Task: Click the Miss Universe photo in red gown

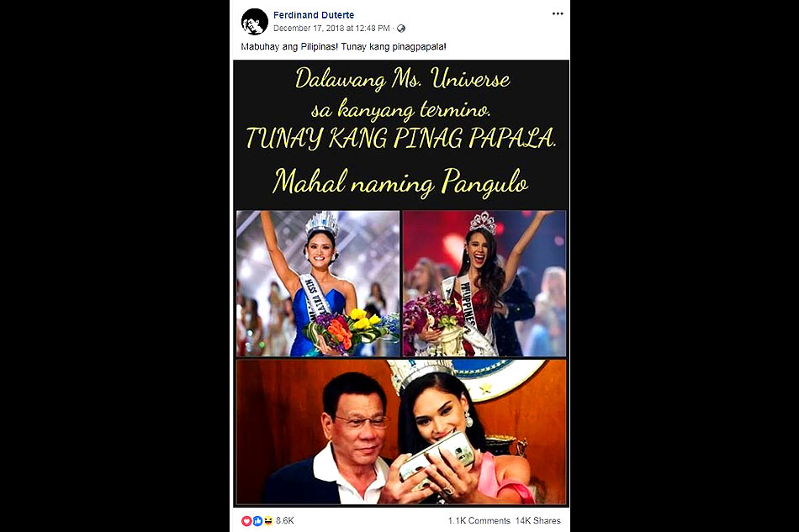Action: pyautogui.click(x=484, y=283)
